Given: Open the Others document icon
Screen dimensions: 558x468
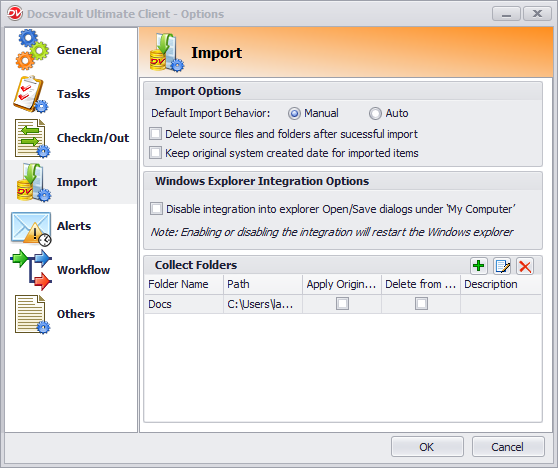Looking at the screenshot, I should (x=32, y=314).
